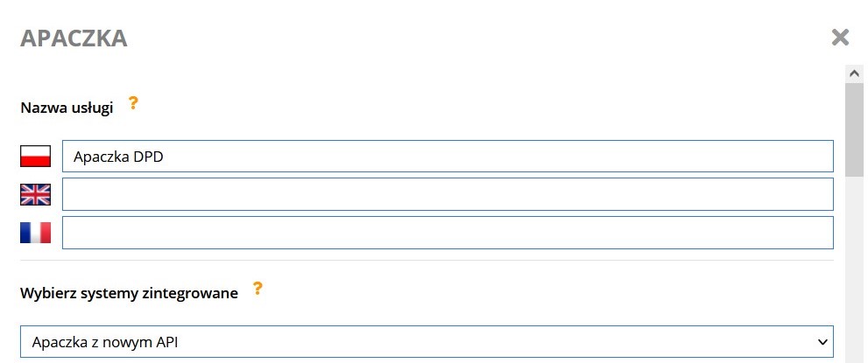Click the dropdown chevron of integrated systems

(x=822, y=342)
